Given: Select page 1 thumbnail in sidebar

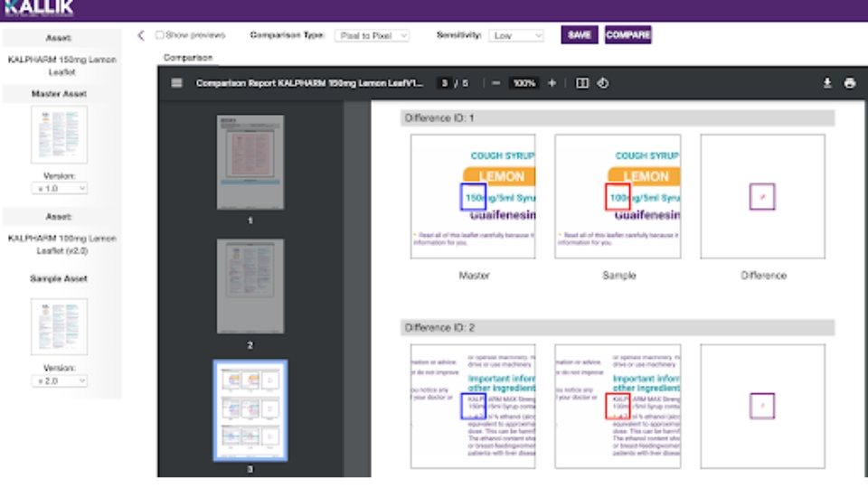Looking at the screenshot, I should pos(250,162).
